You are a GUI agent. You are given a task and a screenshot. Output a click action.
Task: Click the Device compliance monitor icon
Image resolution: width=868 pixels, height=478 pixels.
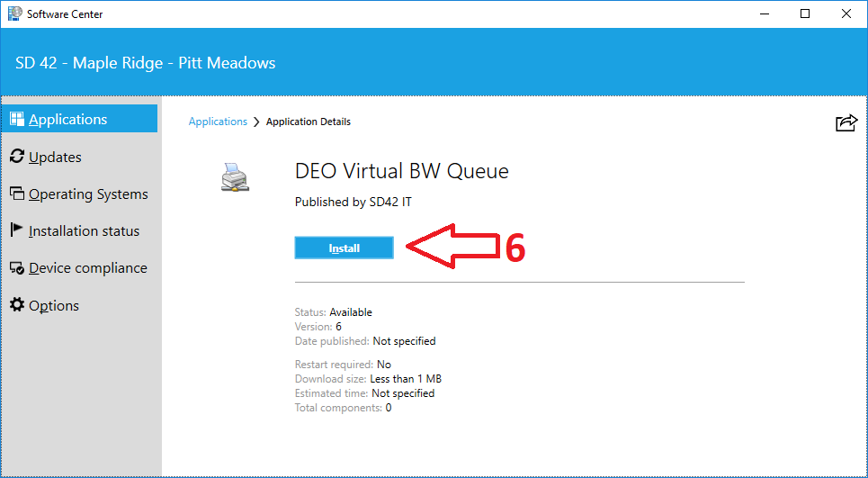click(x=17, y=268)
